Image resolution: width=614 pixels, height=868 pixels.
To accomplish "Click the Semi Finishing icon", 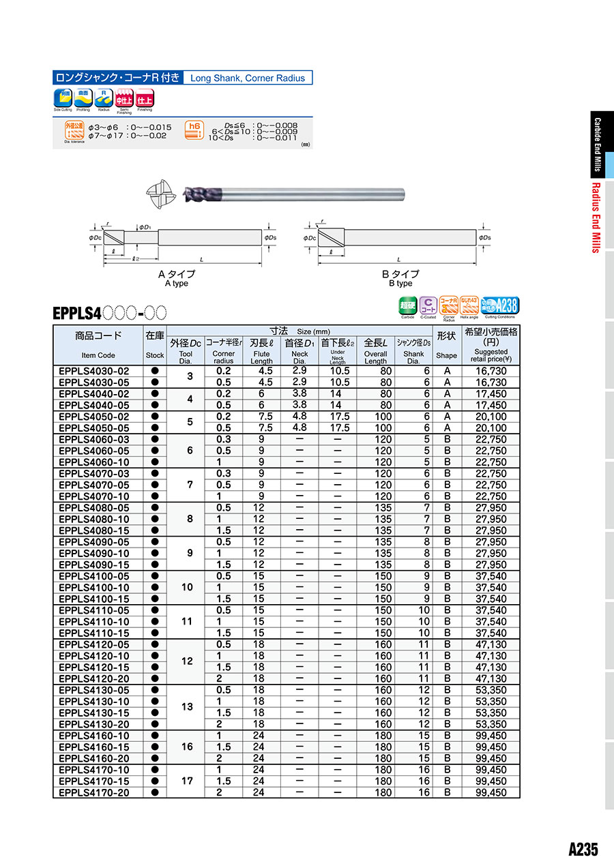I will (x=124, y=98).
